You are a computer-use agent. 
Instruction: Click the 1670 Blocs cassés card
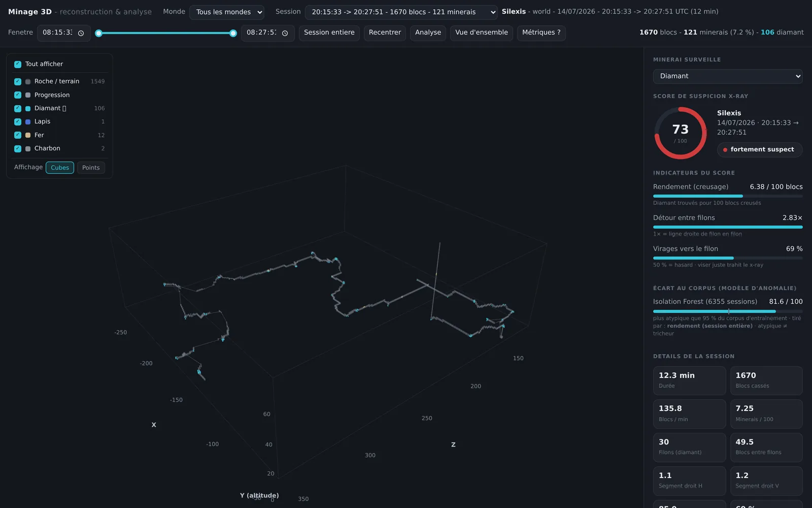(766, 380)
